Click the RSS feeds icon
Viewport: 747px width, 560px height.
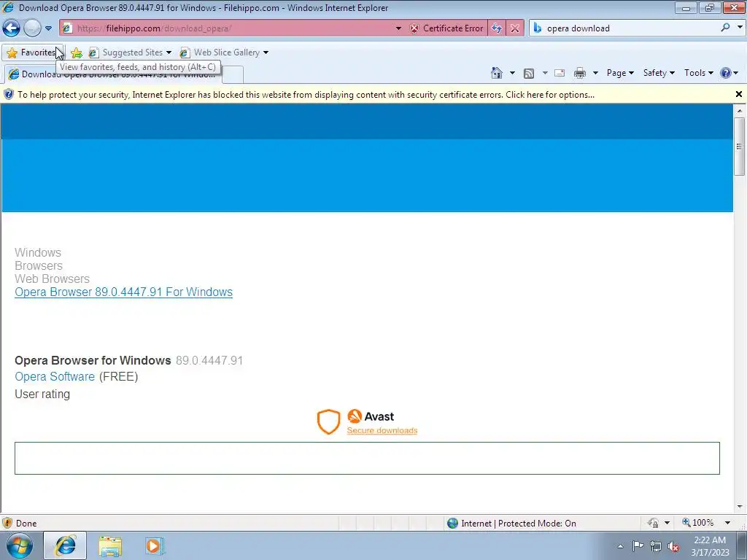click(528, 73)
